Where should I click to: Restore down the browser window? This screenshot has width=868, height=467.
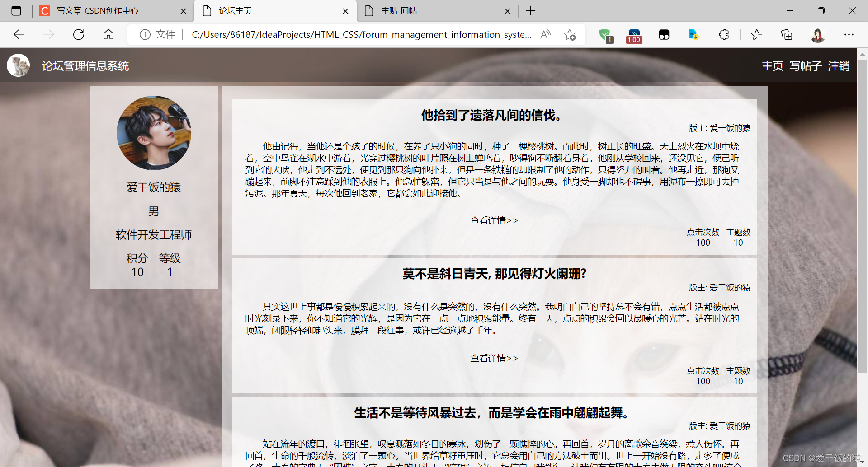(821, 11)
